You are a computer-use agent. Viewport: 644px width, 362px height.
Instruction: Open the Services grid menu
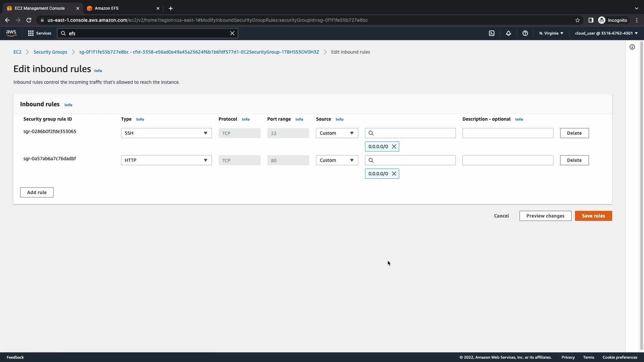click(40, 33)
